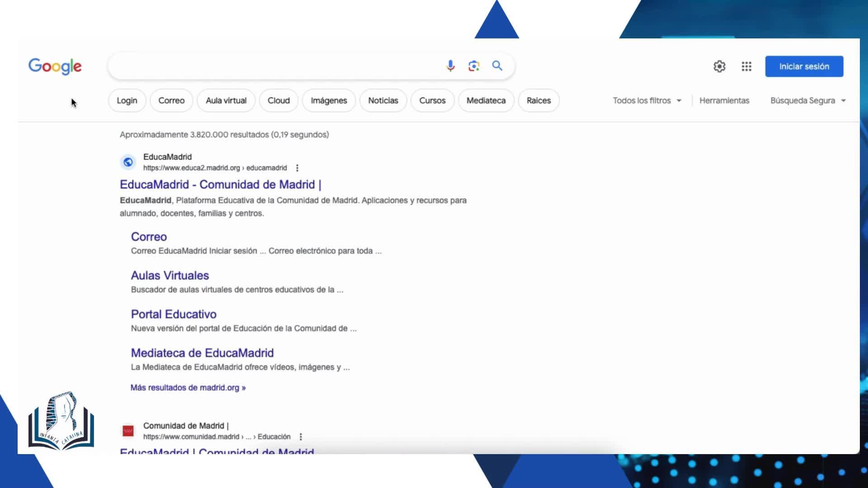Screen dimensions: 868x488
Task: Select the Aula virtual filter chip
Action: point(226,101)
